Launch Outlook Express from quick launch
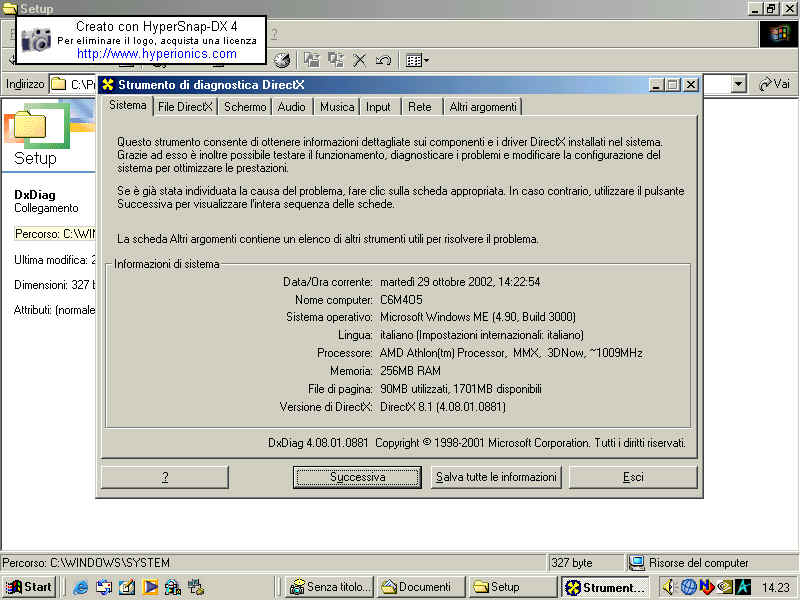800x600 pixels. [104, 587]
